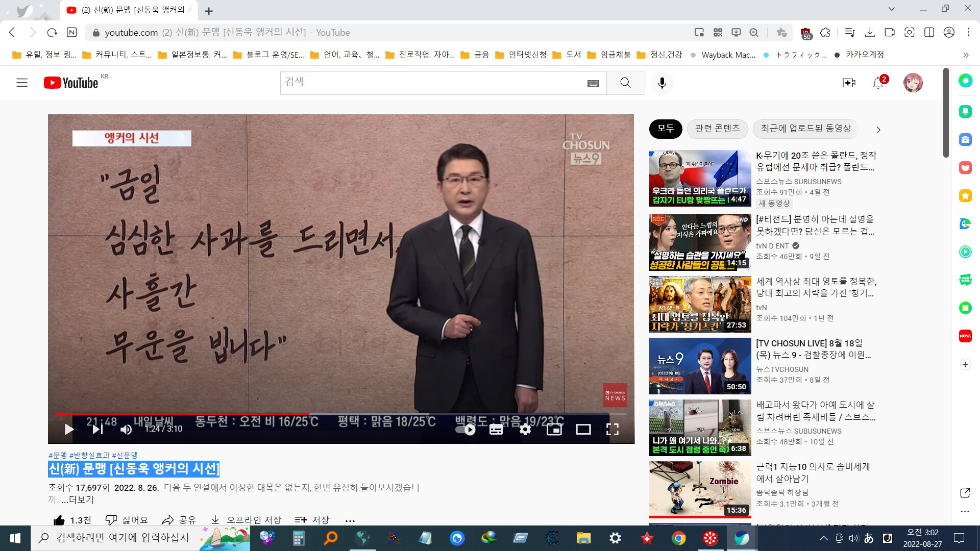Viewport: 980px width, 551px height.
Task: Mute the video volume
Action: point(126,430)
